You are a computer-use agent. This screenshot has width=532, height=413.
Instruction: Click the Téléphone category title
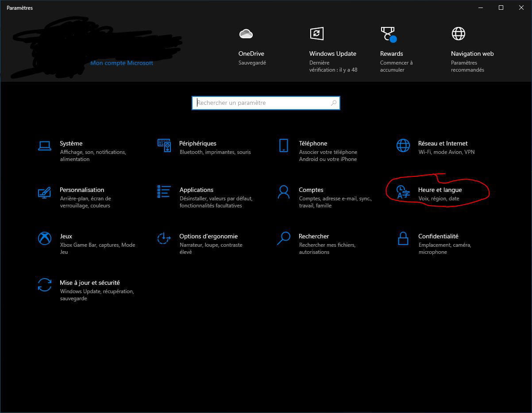pos(313,143)
